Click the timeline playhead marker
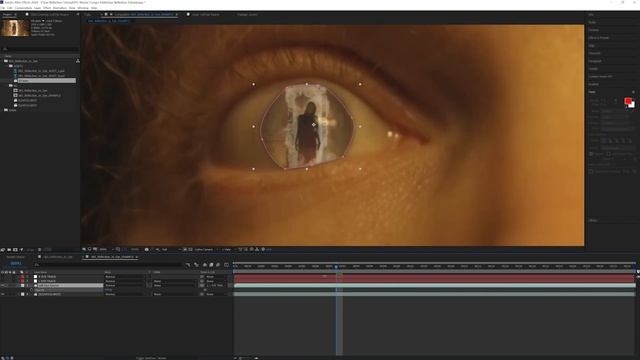The width and height of the screenshot is (640, 360). click(336, 267)
